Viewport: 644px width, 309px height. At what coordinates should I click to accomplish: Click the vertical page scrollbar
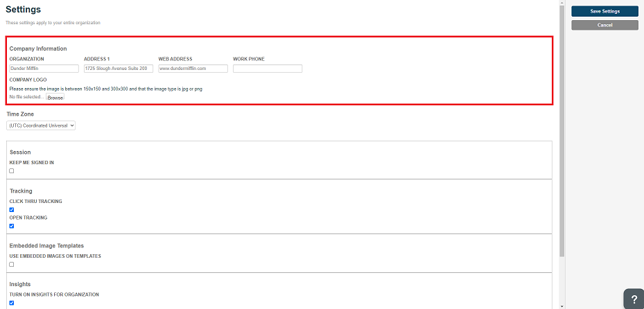click(562, 132)
